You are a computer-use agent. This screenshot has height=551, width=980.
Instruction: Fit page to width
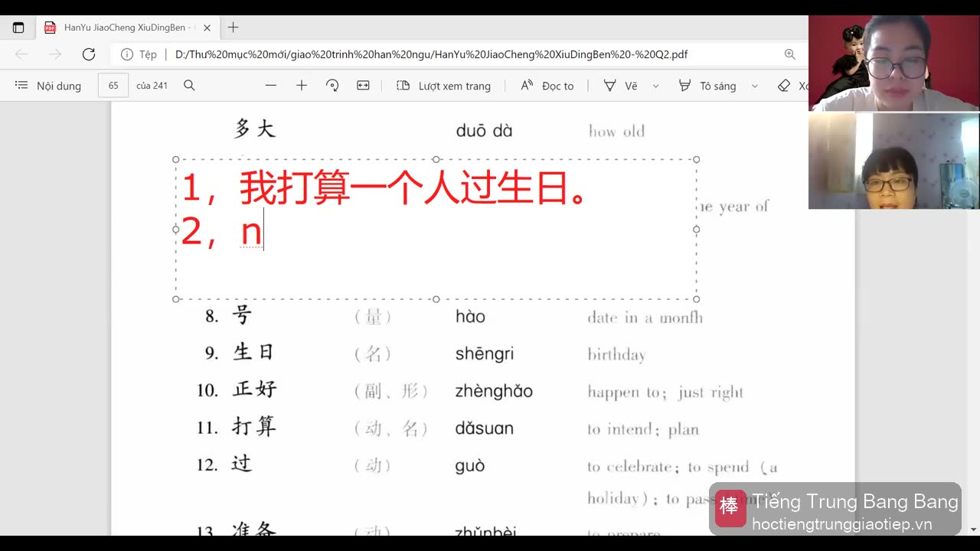pos(363,86)
